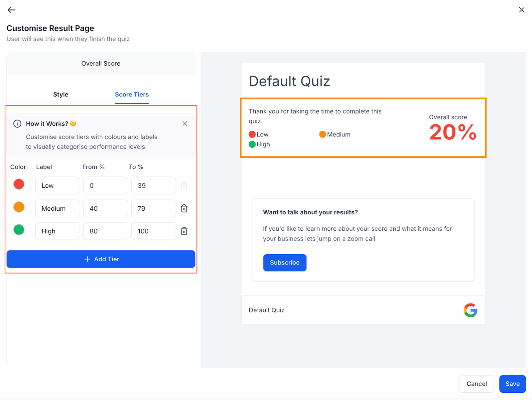
Task: Select the Score Tiers tab
Action: [132, 95]
